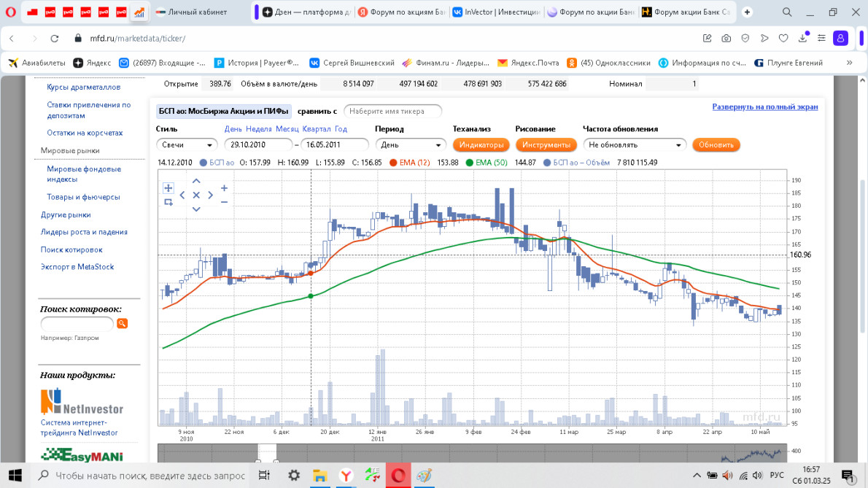Viewport: 868px width, 488px height.
Task: Open Windows Start menu
Action: coord(16,476)
